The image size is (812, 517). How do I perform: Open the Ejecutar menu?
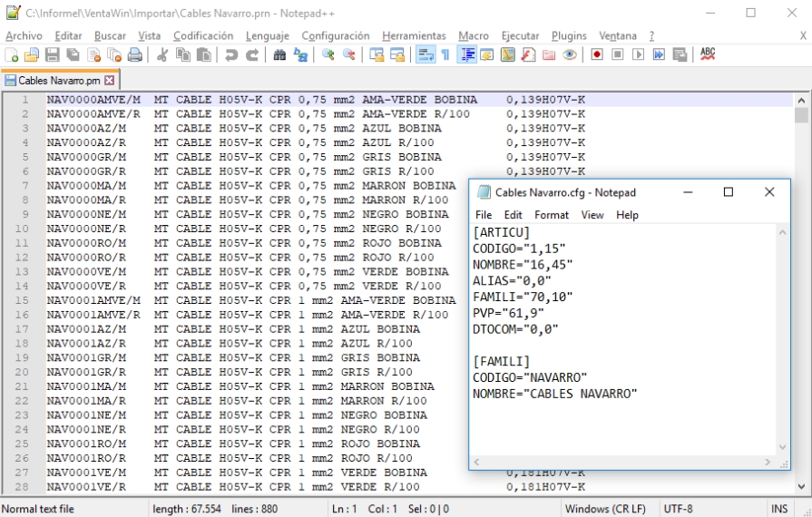click(520, 35)
